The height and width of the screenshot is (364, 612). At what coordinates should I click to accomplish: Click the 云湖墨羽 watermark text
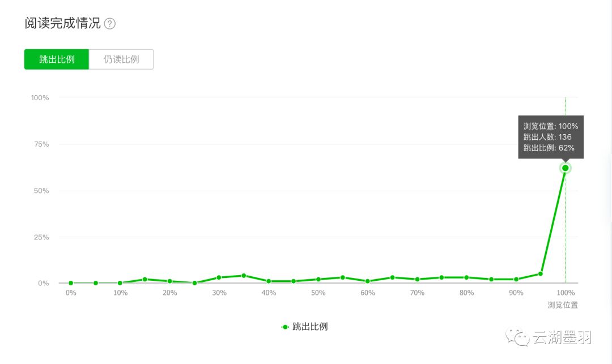(562, 339)
